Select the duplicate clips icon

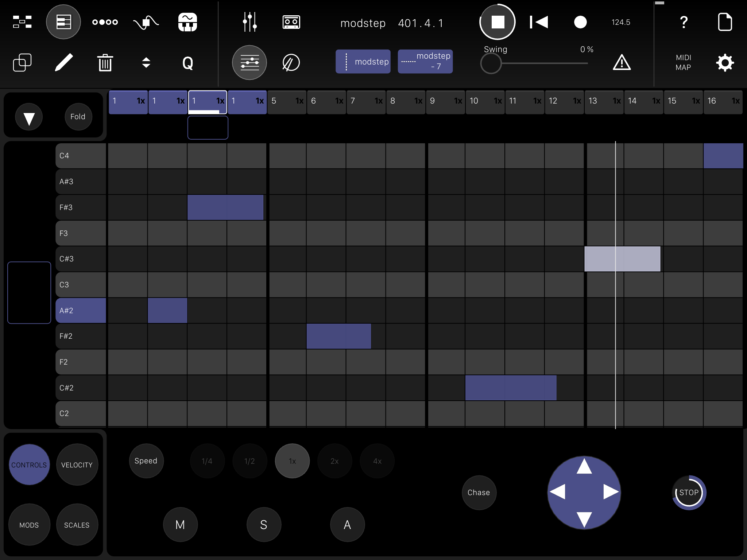point(22,62)
